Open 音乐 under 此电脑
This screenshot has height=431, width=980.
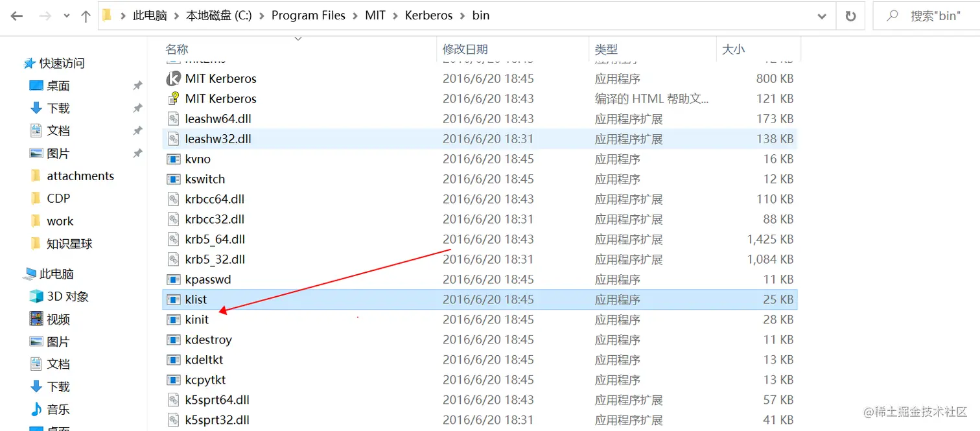(x=58, y=409)
